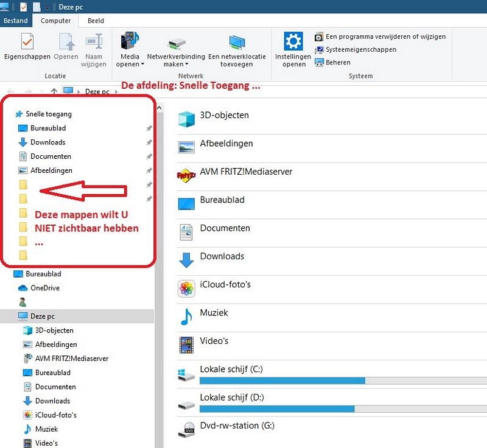Click Naam wijzigen in the ribbon
487x448 pixels.
(x=94, y=50)
